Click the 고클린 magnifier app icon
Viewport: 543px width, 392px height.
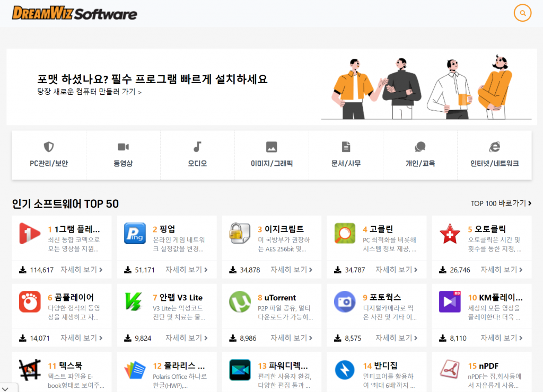click(345, 234)
